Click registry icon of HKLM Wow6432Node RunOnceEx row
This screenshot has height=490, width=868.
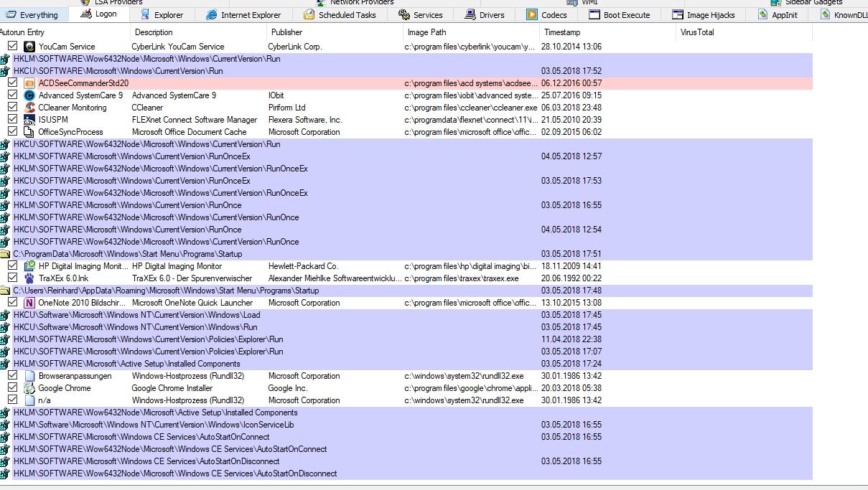click(5, 169)
